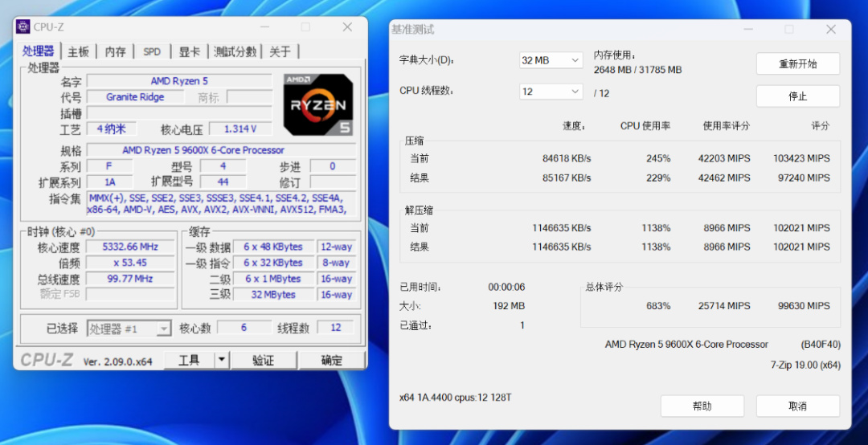The height and width of the screenshot is (445, 868).
Task: Click the 1.314 V core voltage value
Action: [240, 129]
